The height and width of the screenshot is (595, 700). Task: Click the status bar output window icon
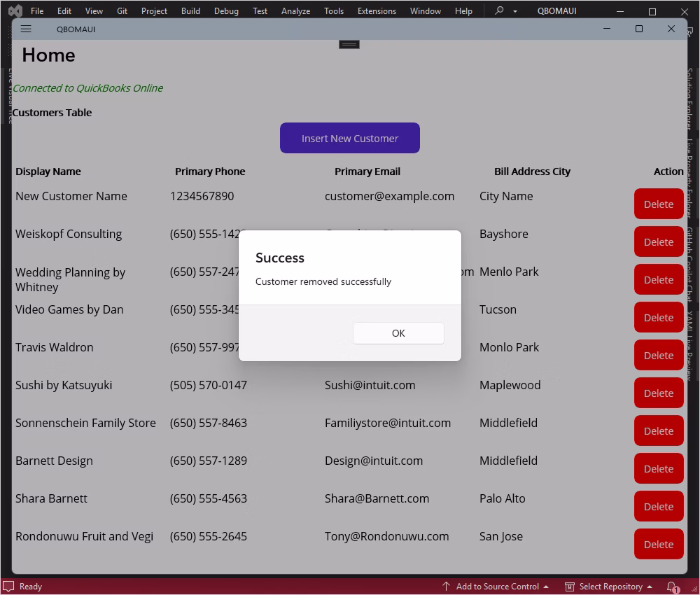pos(8,587)
